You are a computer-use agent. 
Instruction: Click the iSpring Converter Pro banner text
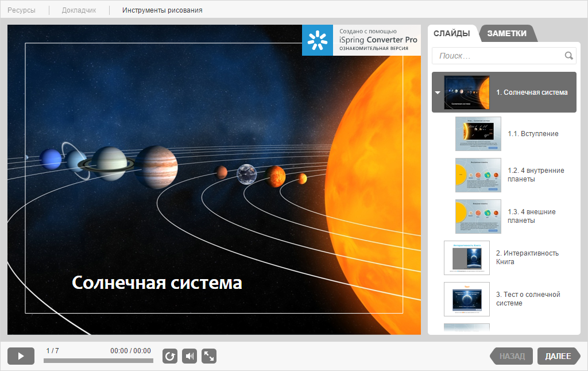tap(378, 40)
